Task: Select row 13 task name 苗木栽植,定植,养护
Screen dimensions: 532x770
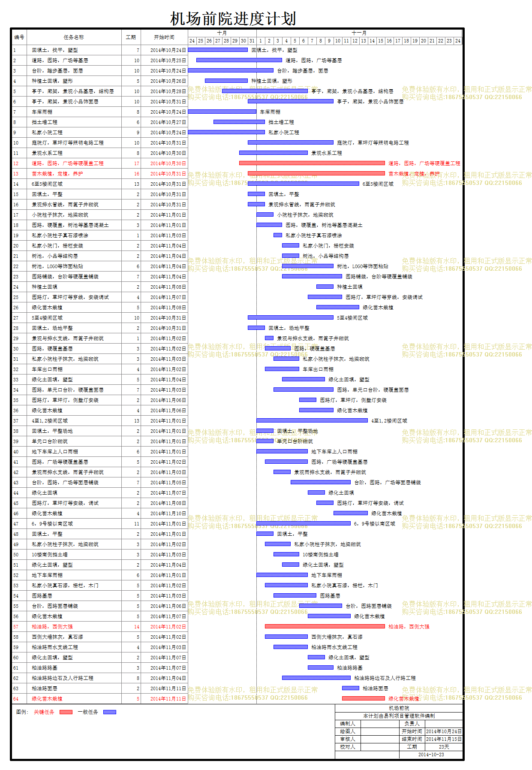Action: [57, 174]
